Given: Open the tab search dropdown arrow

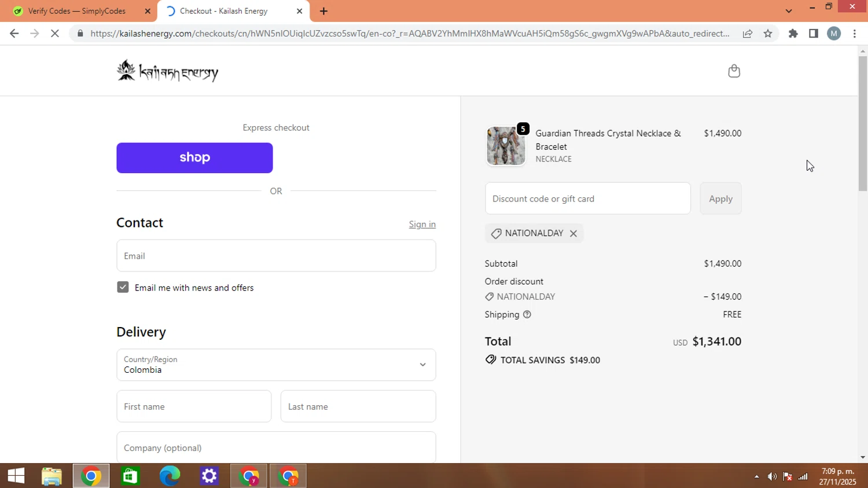Looking at the screenshot, I should (x=789, y=11).
